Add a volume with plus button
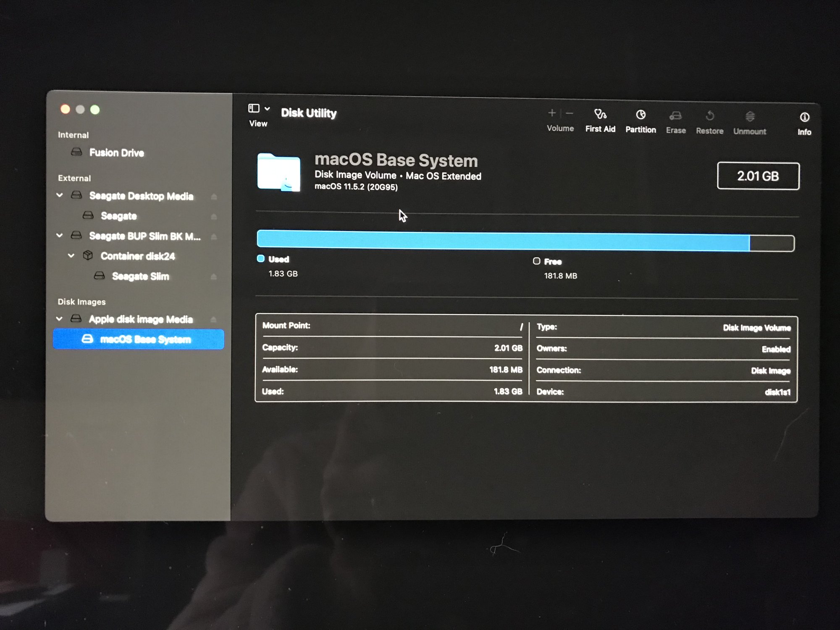 (552, 113)
